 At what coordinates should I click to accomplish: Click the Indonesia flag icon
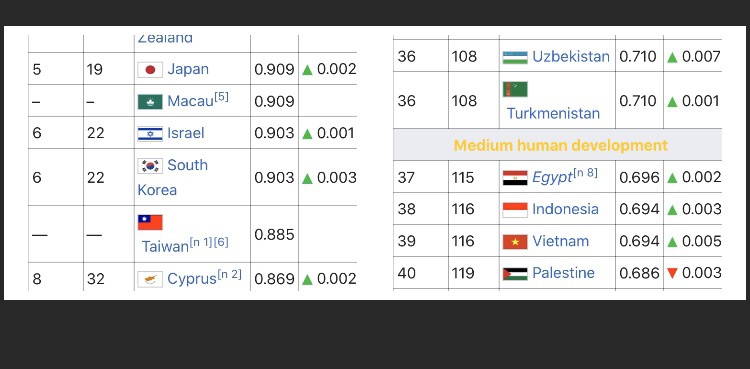(x=515, y=210)
